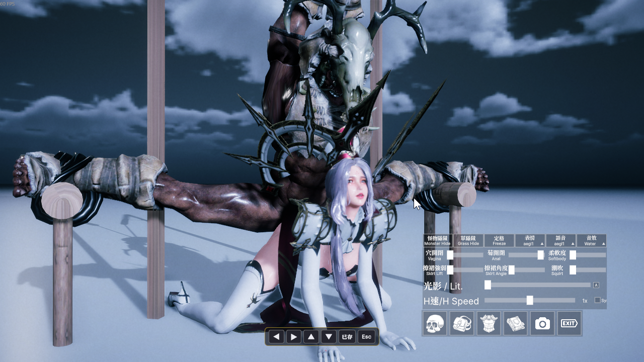
Task: Open the book journal icon
Action: tap(516, 323)
